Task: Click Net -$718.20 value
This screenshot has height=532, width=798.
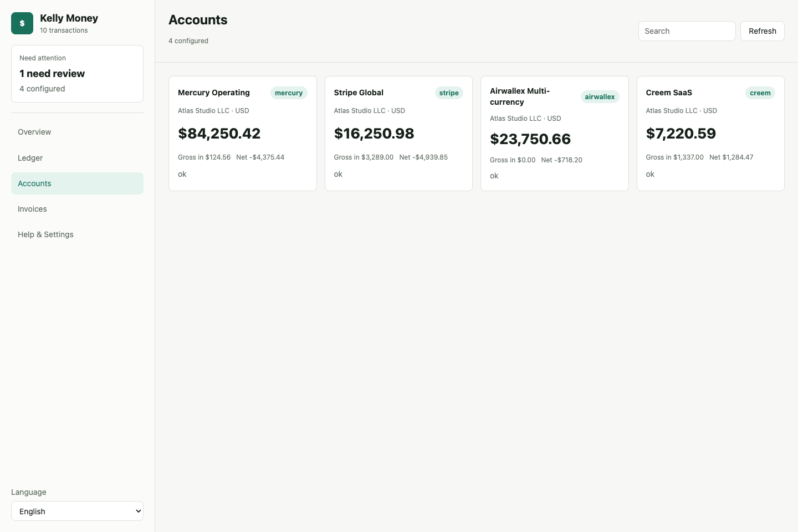Action: (x=562, y=160)
